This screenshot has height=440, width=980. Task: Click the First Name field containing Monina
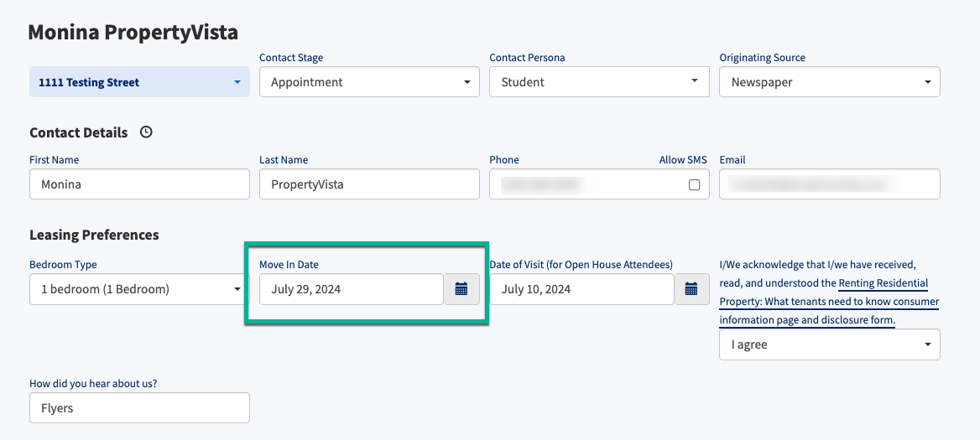click(x=139, y=184)
